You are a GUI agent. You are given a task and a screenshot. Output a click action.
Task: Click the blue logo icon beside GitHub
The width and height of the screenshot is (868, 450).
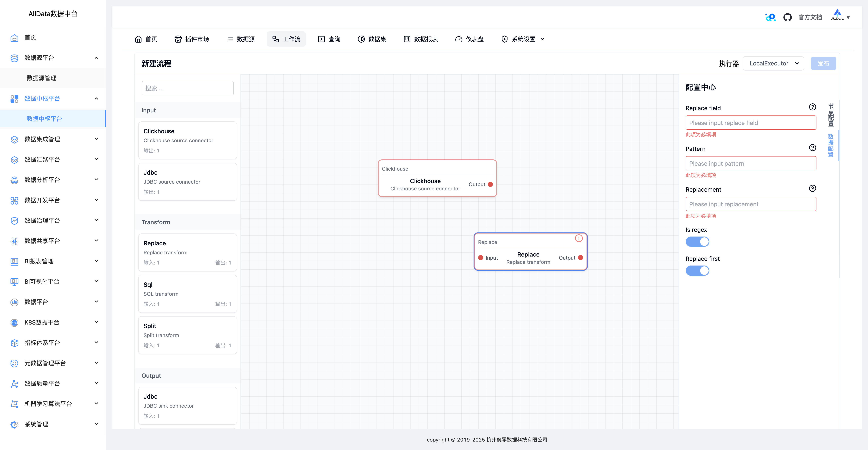[770, 17]
